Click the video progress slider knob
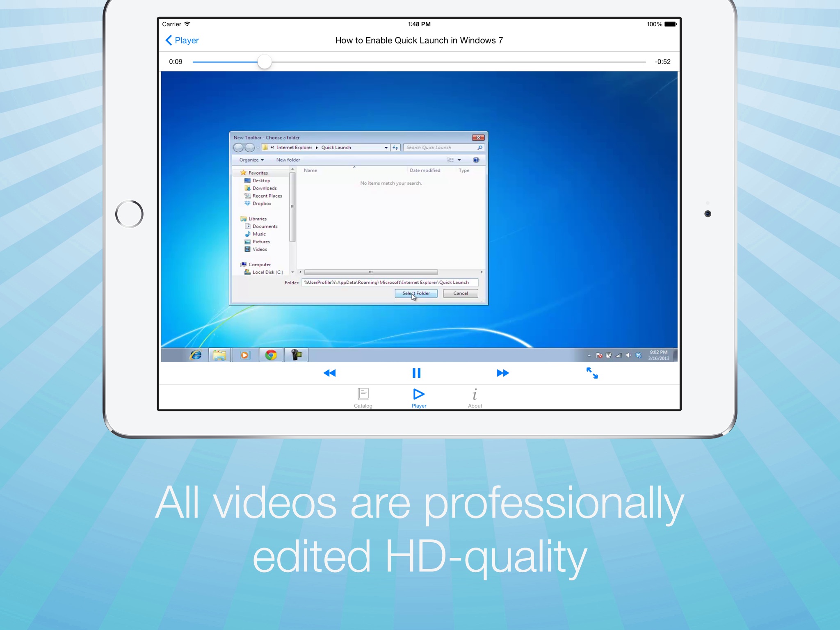Screen dimensions: 840x630 [x=265, y=62]
